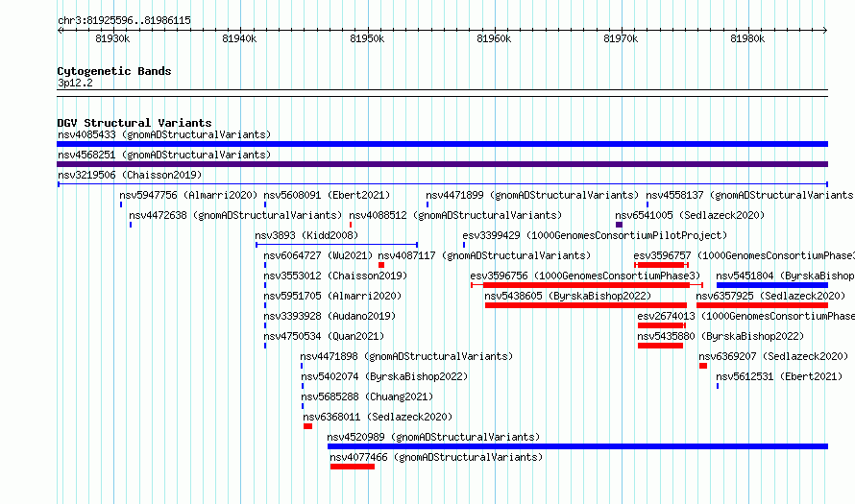
Task: Click the red esv3596756 variant bar
Action: coord(587,285)
